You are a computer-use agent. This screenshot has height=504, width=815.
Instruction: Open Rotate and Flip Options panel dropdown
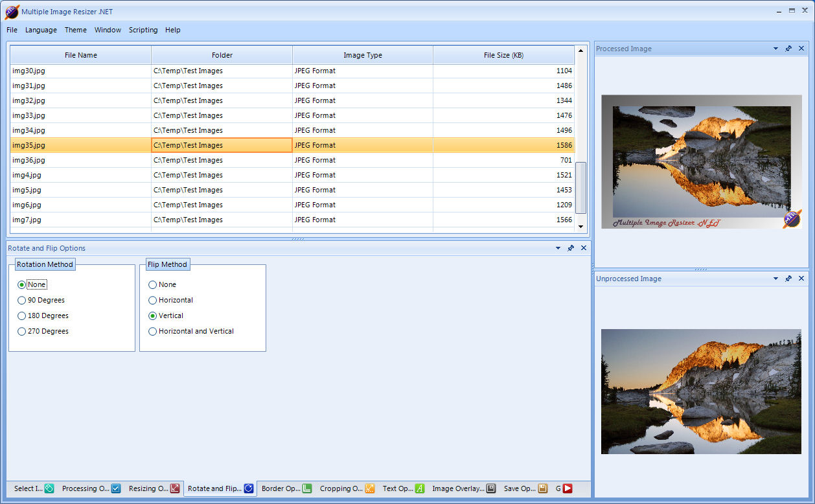[558, 248]
